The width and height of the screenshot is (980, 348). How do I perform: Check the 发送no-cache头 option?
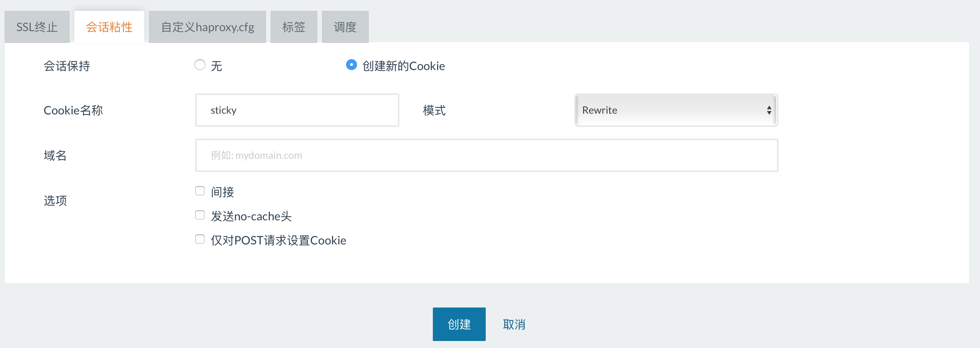pyautogui.click(x=200, y=215)
